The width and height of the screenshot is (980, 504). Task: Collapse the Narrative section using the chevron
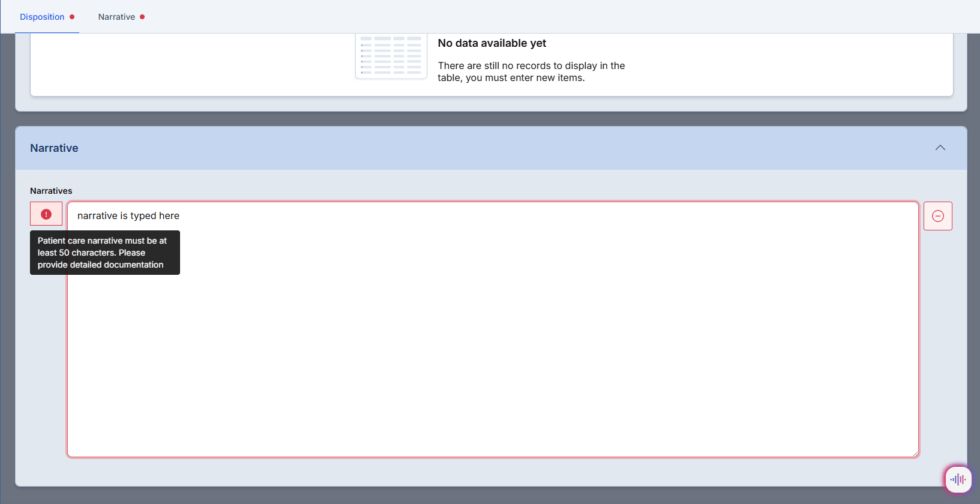[x=940, y=148]
